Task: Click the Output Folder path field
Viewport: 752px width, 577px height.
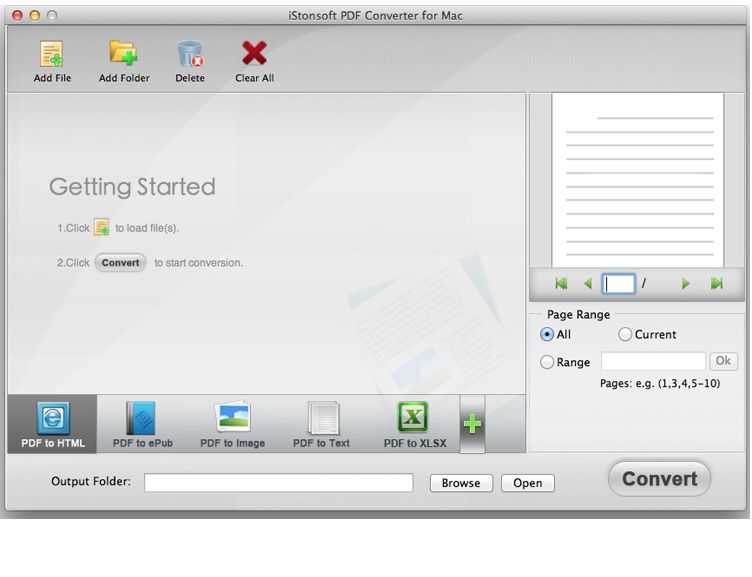Action: (x=279, y=483)
